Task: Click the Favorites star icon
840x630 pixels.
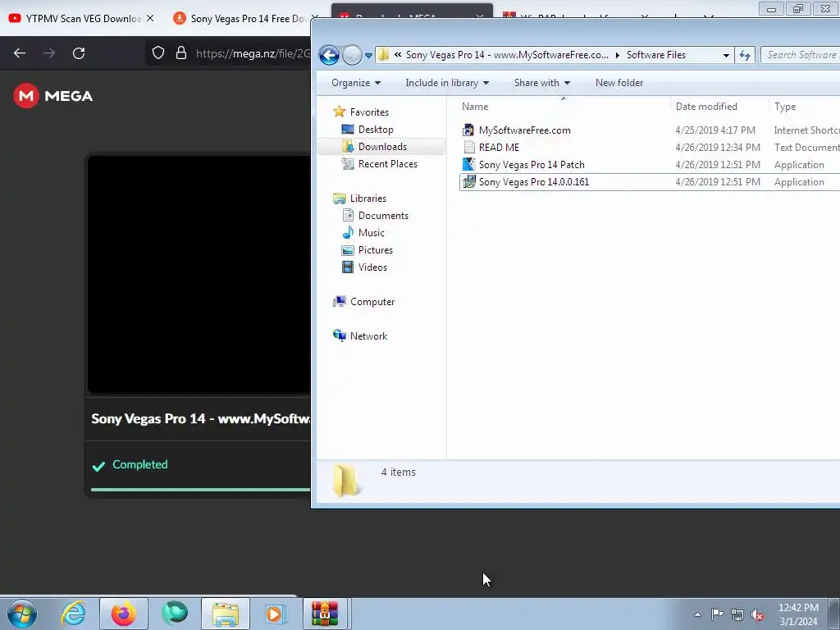Action: 339,112
